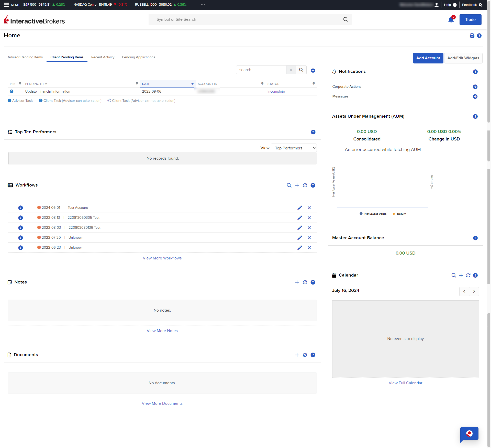This screenshot has width=491, height=448.
Task: Add a new note with the plus icon
Action: point(297,282)
